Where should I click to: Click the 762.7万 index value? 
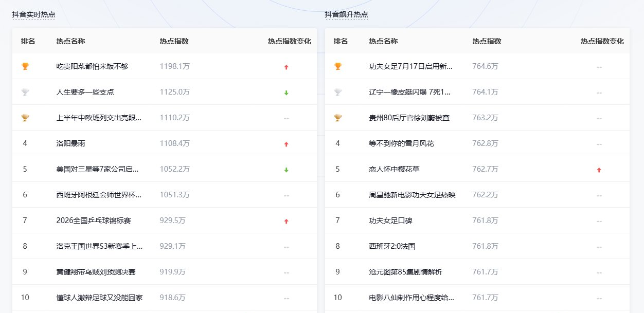click(486, 169)
